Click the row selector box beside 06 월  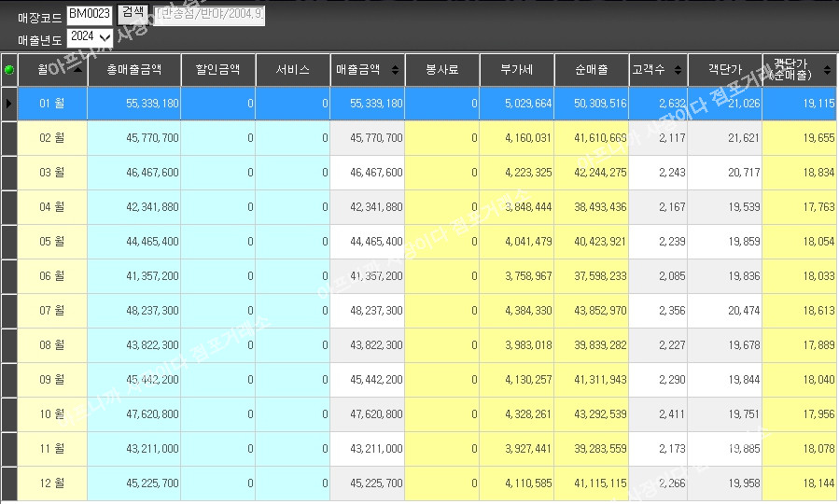click(x=9, y=276)
